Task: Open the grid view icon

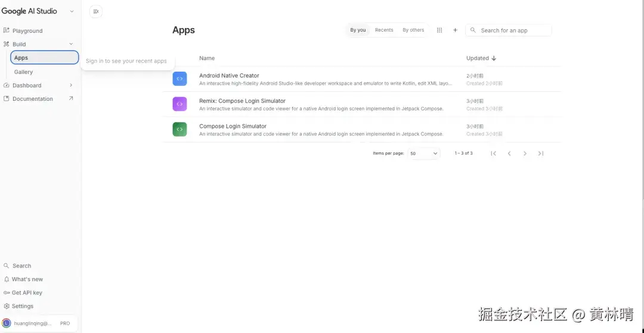Action: point(439,30)
